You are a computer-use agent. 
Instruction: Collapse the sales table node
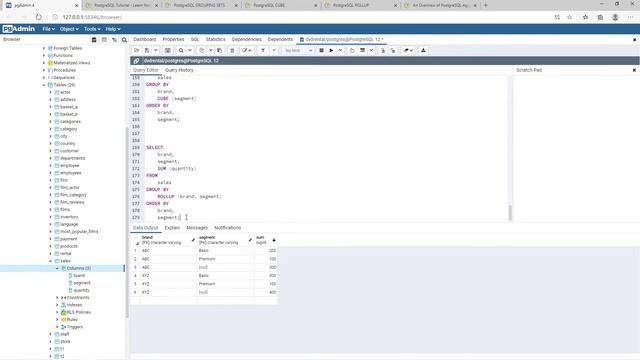pos(51,261)
